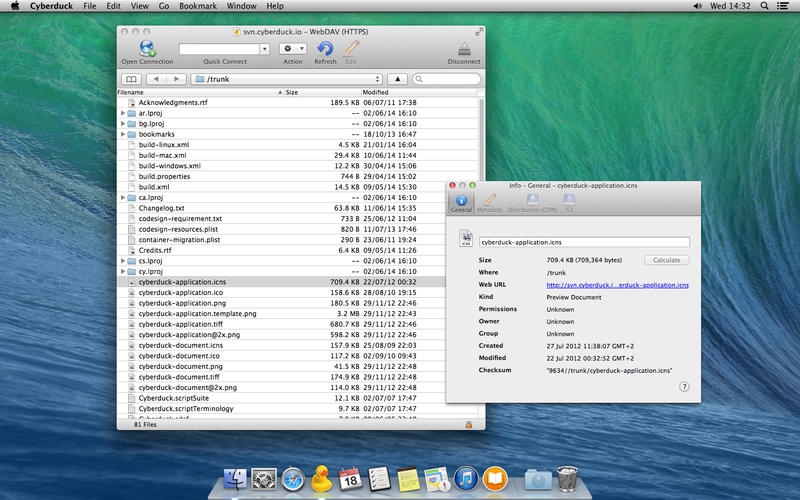The width and height of the screenshot is (800, 500).
Task: Go to parent folder up arrow
Action: click(397, 79)
